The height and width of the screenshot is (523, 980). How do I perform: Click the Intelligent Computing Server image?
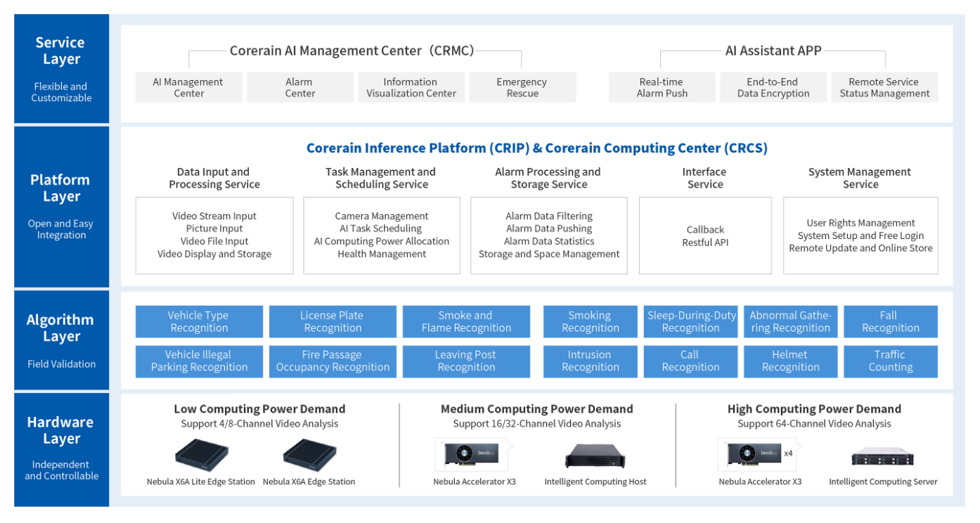pos(882,457)
